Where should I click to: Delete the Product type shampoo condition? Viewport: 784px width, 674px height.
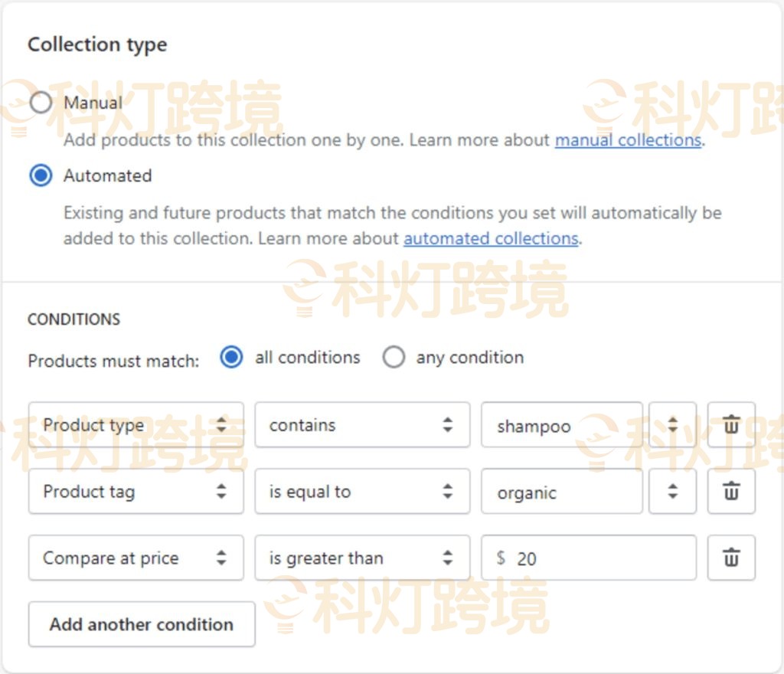point(731,424)
